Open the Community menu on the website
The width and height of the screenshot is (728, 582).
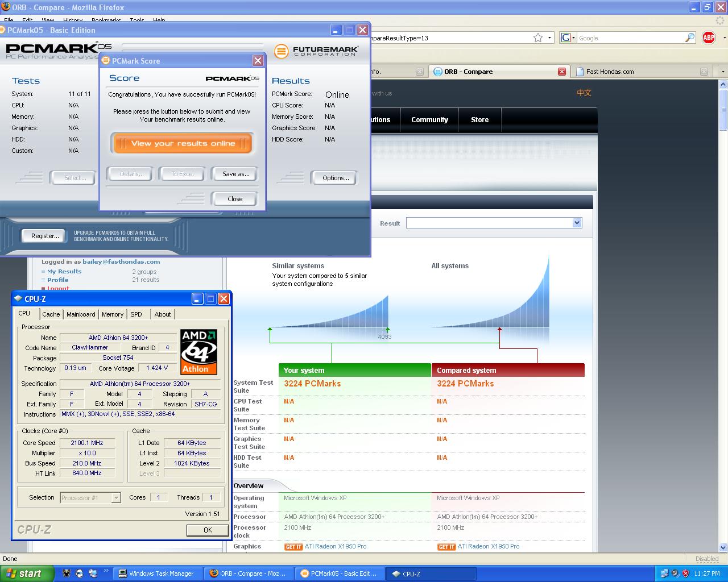click(429, 120)
